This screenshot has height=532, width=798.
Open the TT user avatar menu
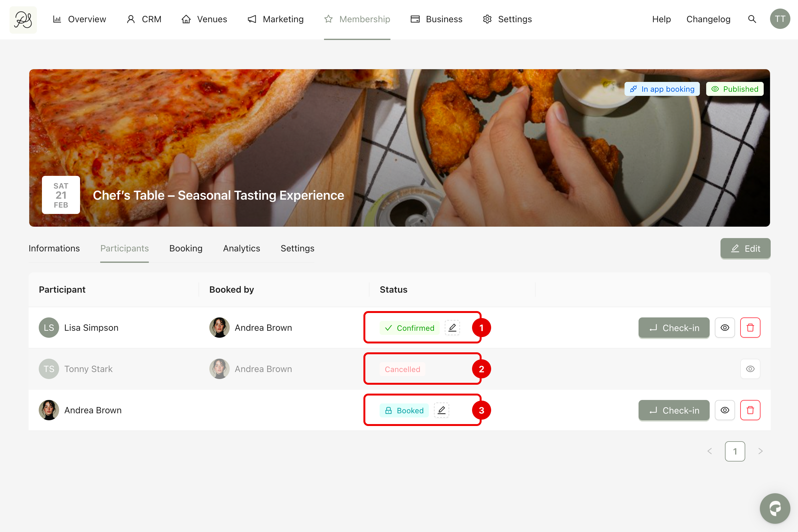tap(780, 19)
